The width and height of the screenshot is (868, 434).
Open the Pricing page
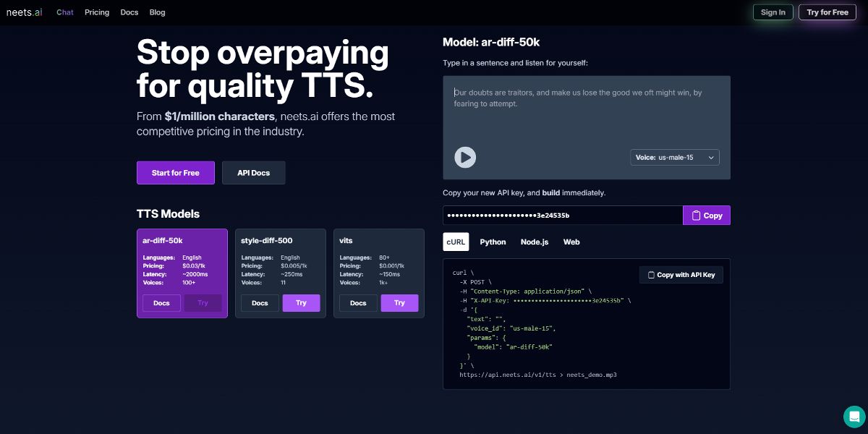pos(97,12)
